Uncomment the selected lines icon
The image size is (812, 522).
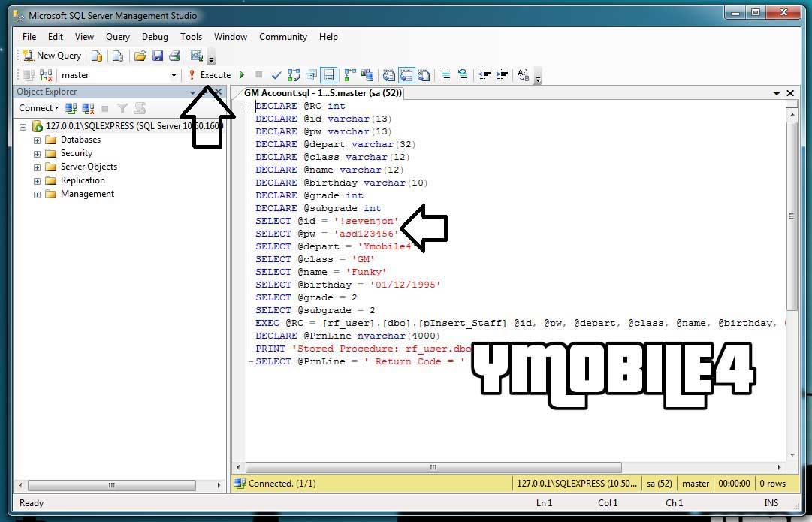[x=463, y=76]
